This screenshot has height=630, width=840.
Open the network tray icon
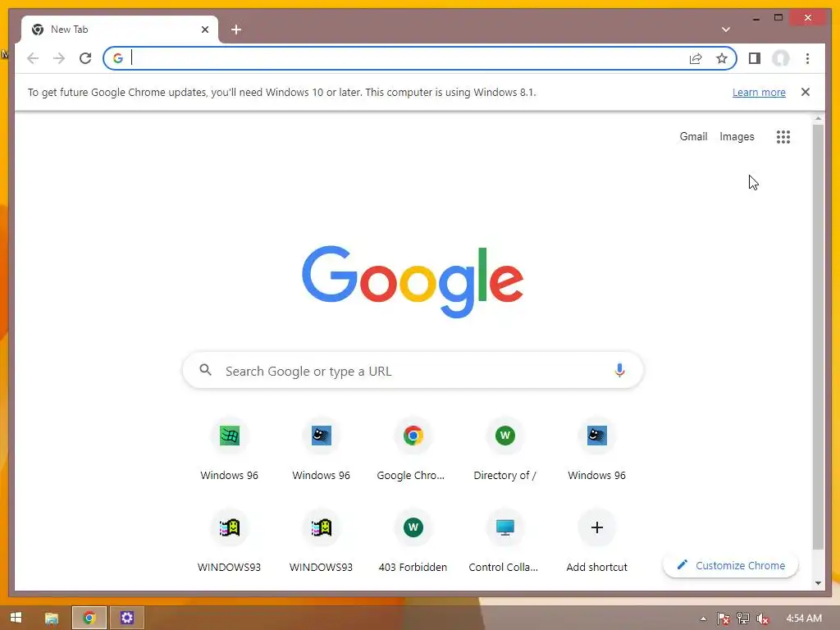pyautogui.click(x=743, y=619)
